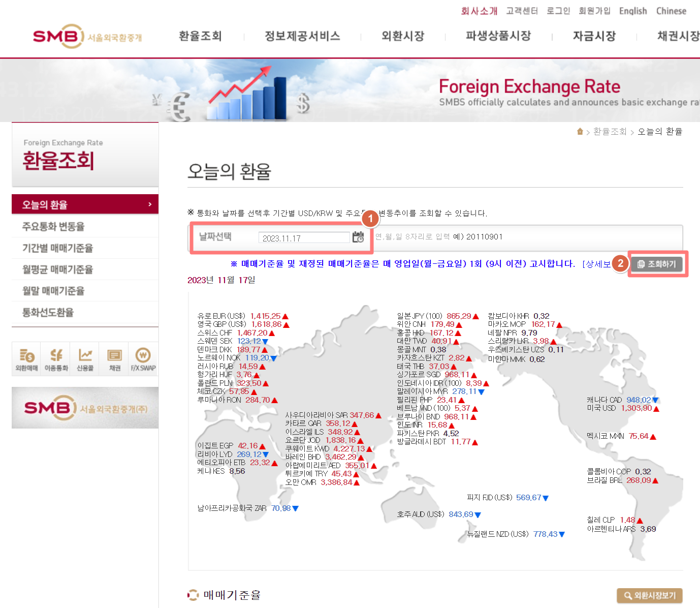
Task: Click 환율조회 in the breadcrumb
Action: 610,132
